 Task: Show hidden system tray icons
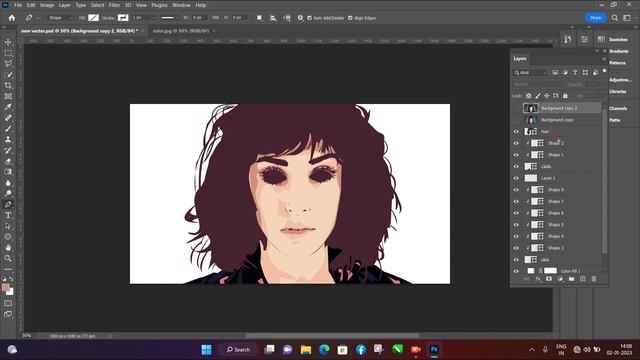pos(532,350)
